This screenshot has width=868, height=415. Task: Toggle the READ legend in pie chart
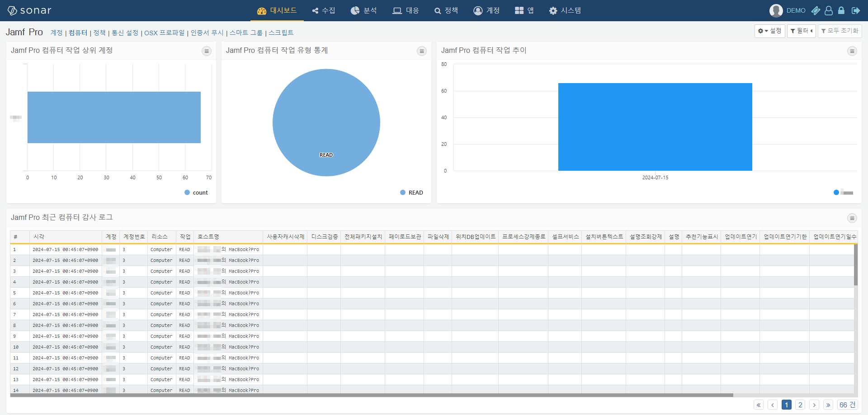coord(411,192)
